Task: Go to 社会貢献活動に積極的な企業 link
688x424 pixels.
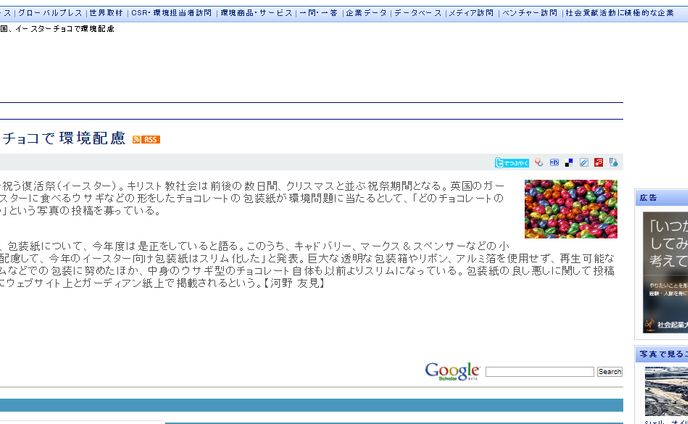Action: click(620, 13)
